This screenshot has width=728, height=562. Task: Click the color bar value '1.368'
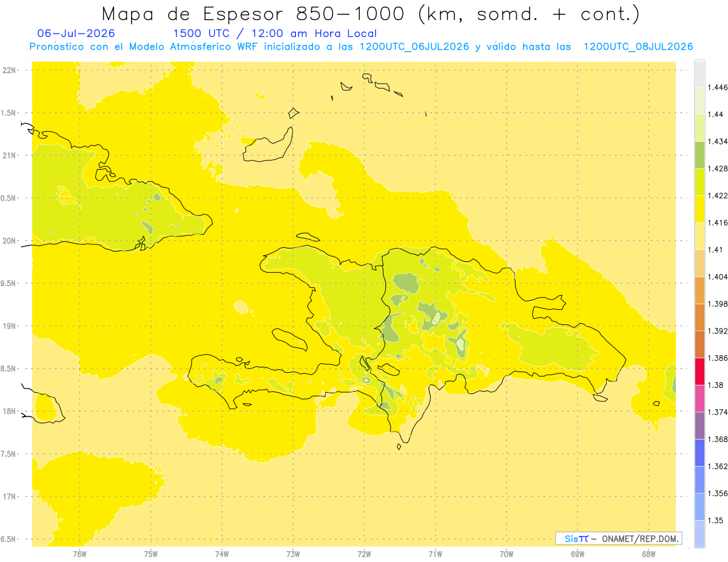(718, 440)
